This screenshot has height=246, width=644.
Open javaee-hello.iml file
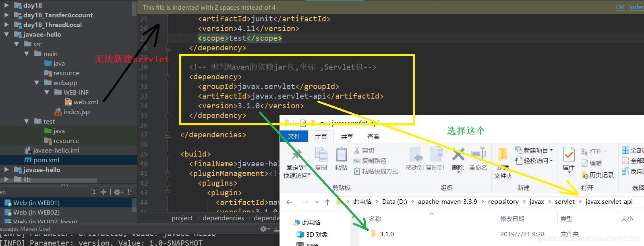56,150
